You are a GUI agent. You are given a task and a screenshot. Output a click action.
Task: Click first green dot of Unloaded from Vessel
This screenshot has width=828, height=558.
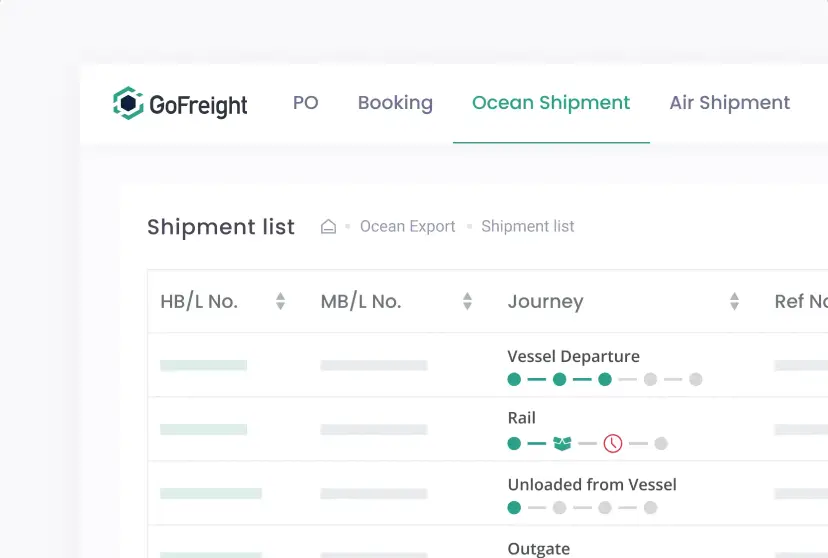coord(514,507)
